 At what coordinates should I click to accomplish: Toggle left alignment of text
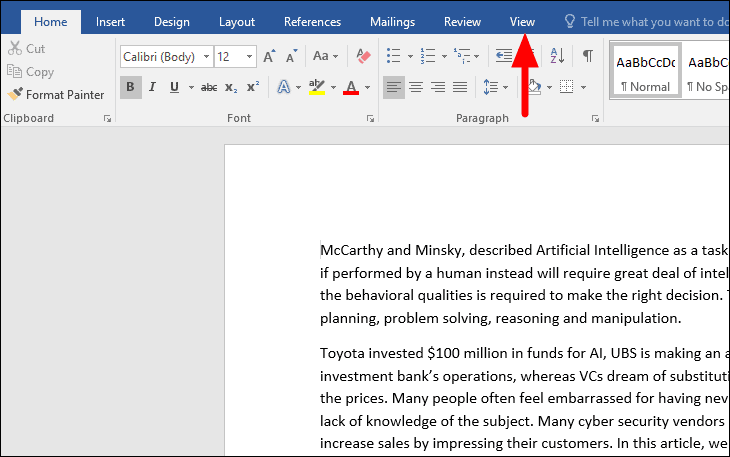click(x=394, y=88)
